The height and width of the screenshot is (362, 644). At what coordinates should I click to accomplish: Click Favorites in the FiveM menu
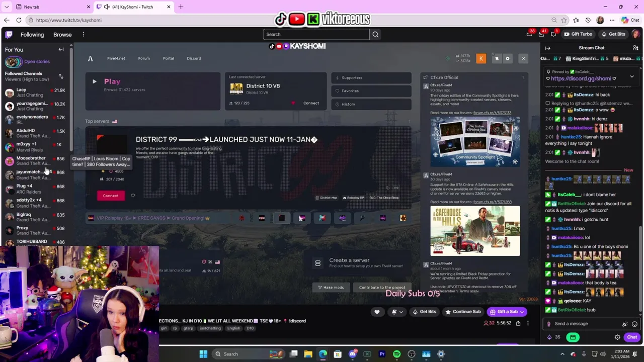pos(372,91)
